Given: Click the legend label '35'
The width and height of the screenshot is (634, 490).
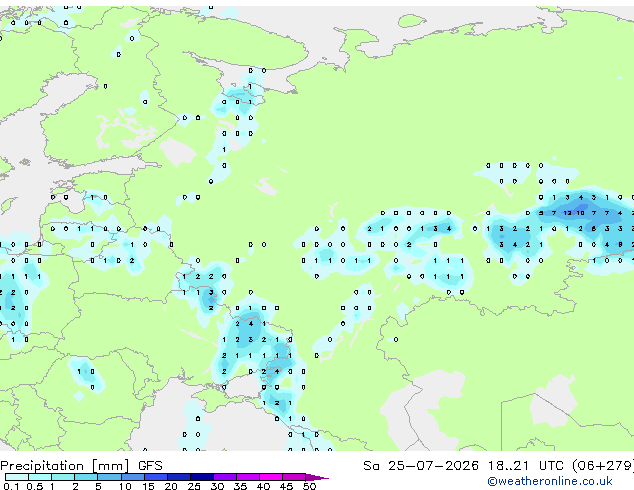Looking at the screenshot, I should [240, 486].
